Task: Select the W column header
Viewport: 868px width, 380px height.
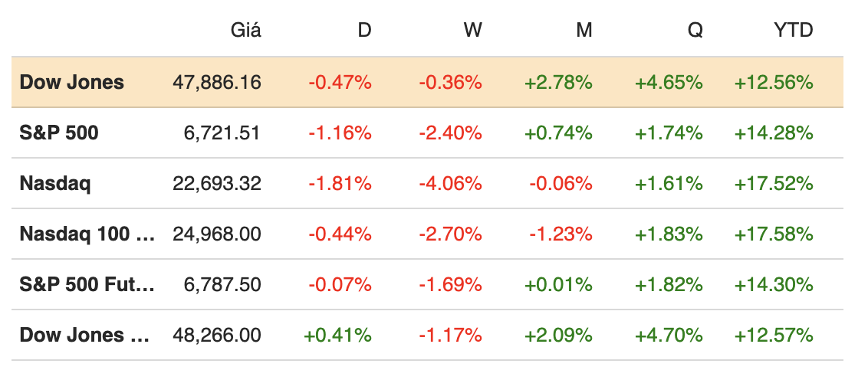Action: pyautogui.click(x=472, y=31)
